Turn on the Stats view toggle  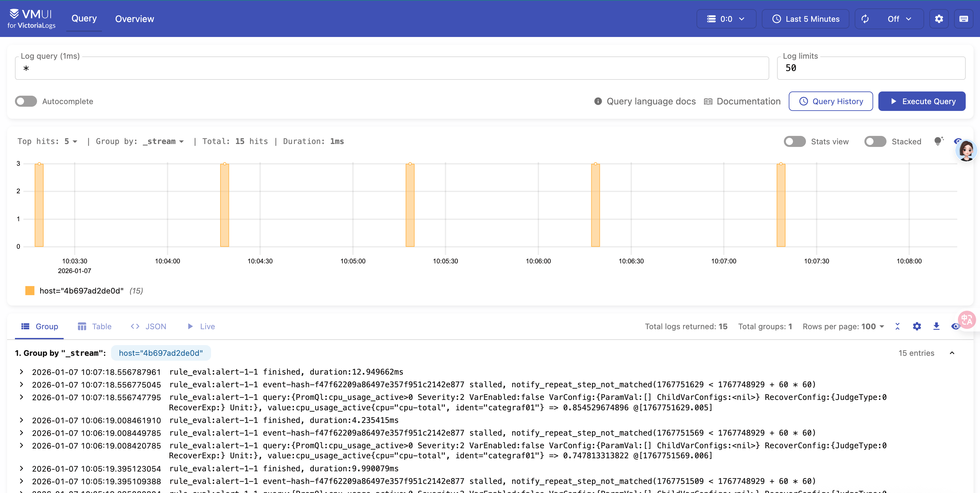tap(794, 141)
